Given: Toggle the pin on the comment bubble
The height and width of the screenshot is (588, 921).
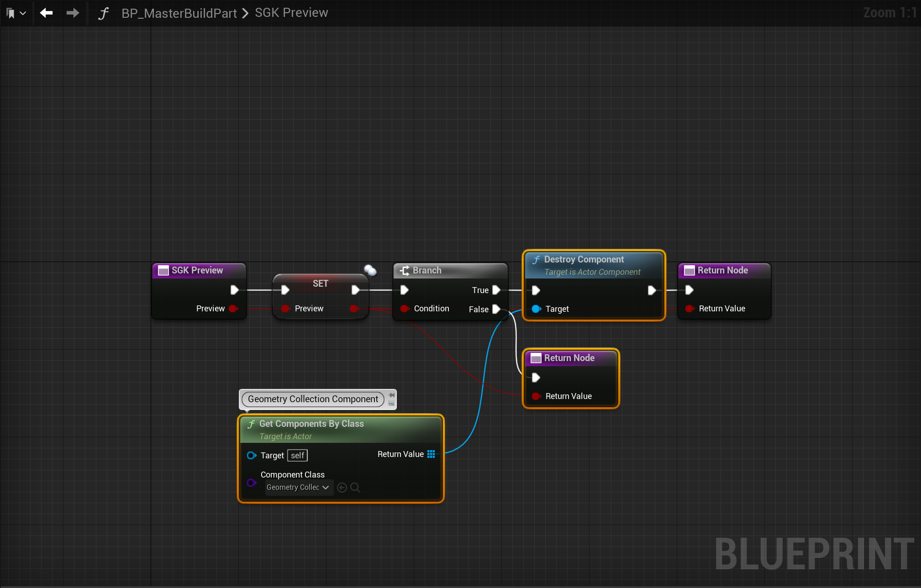Looking at the screenshot, I should pyautogui.click(x=392, y=395).
